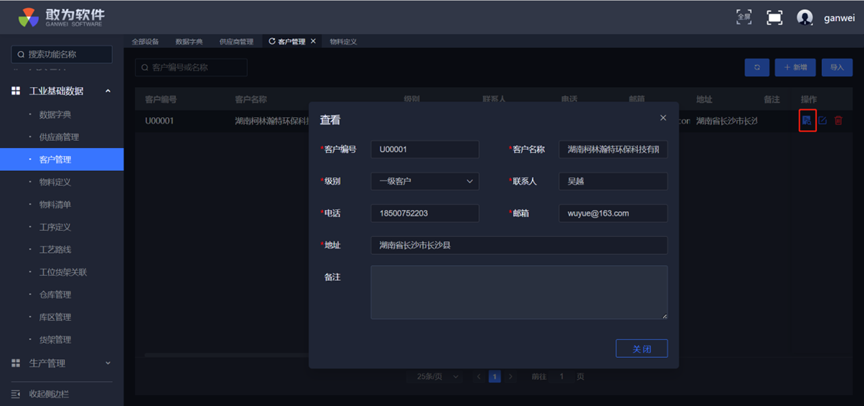Close the 查看 dialog with X
The height and width of the screenshot is (406, 864).
[x=663, y=118]
